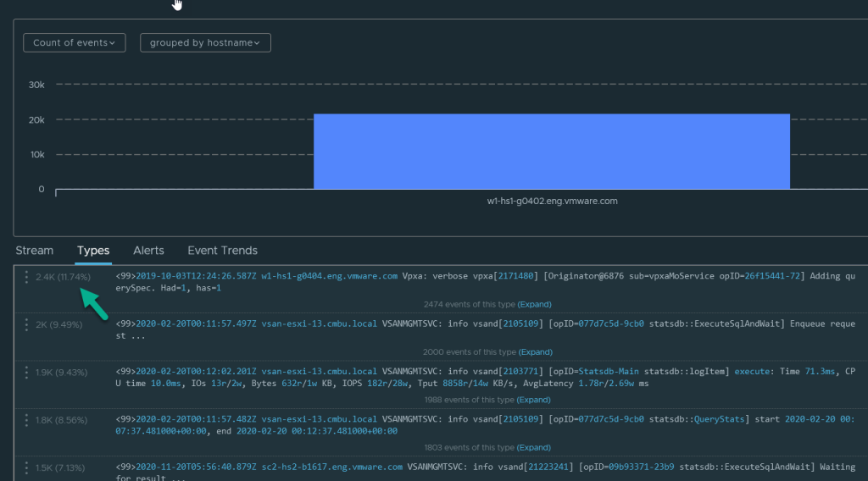Go to the Alerts tab
The height and width of the screenshot is (481, 868).
(148, 251)
